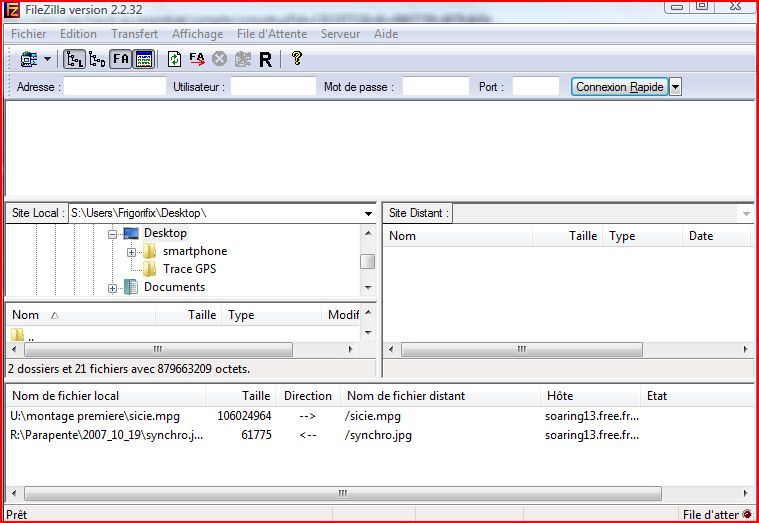Open the Site Manager icon

[29, 59]
